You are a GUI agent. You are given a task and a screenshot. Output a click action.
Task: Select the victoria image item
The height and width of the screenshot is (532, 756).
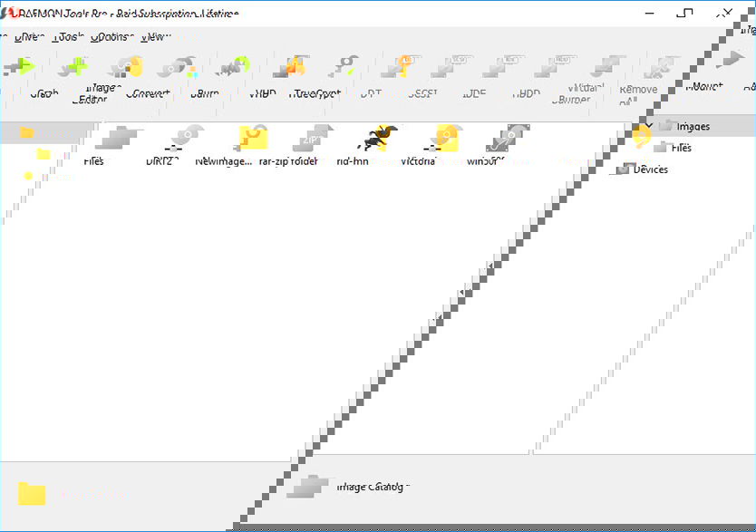pyautogui.click(x=432, y=146)
